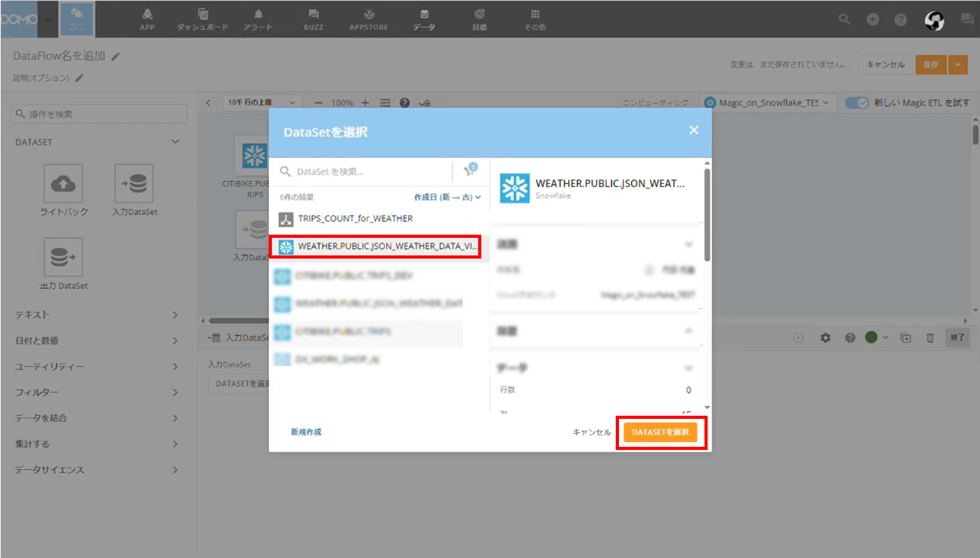Screen dimensions: 980x558
Task: Open the help question mark in header
Action: click(x=901, y=19)
